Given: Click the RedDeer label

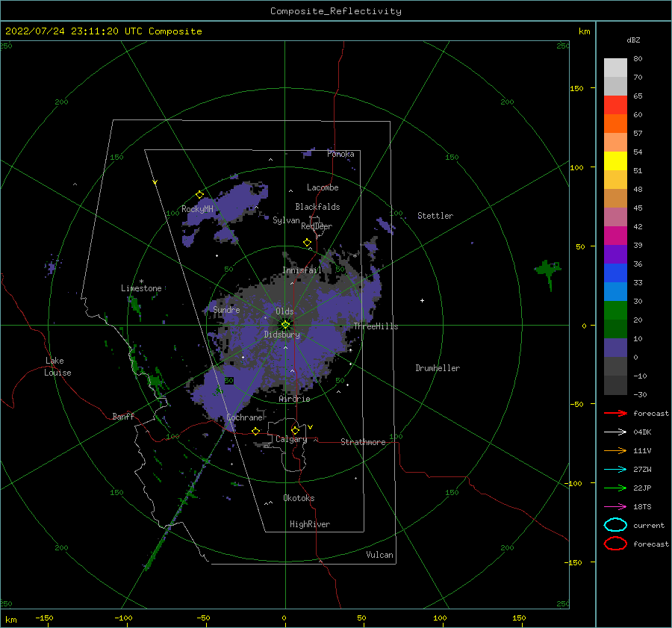Looking at the screenshot, I should click(317, 226).
